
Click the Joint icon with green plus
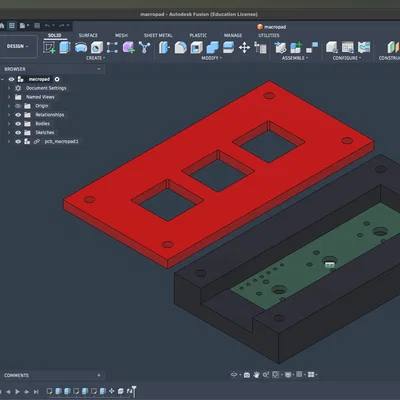[x=296, y=47]
